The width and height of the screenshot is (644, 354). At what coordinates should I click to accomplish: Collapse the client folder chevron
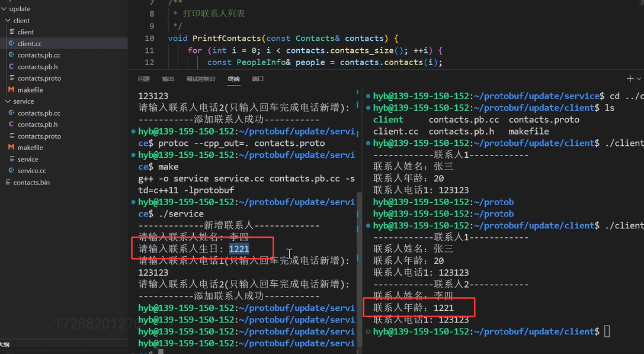click(x=8, y=20)
